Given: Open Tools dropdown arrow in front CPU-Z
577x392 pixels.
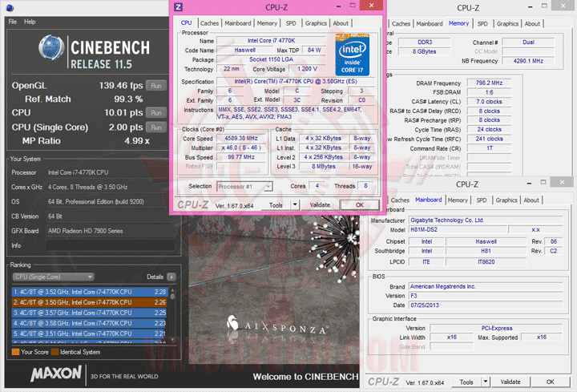Looking at the screenshot, I should [295, 205].
